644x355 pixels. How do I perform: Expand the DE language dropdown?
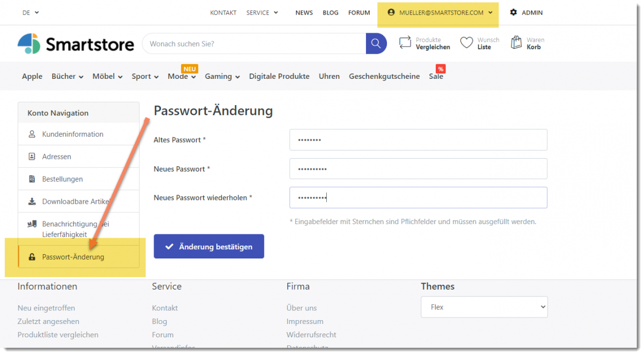[31, 12]
